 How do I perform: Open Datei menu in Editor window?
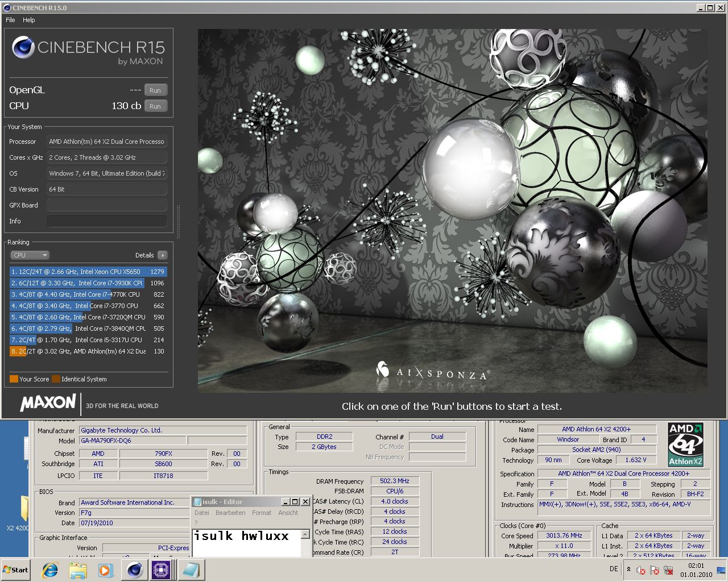pos(202,513)
